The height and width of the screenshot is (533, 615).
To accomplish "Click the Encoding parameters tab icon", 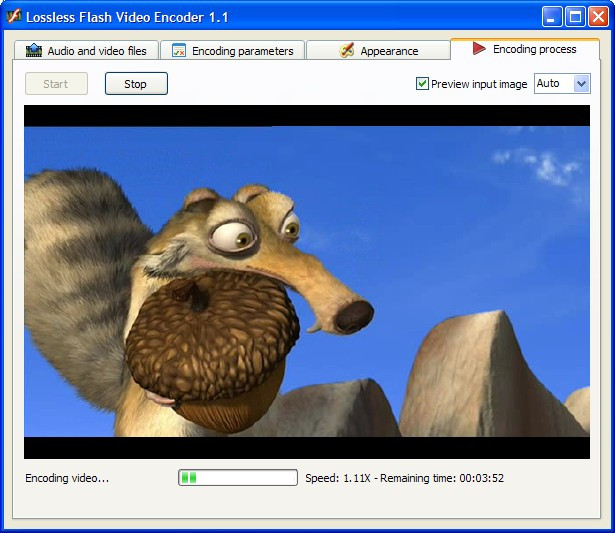I will pos(179,51).
